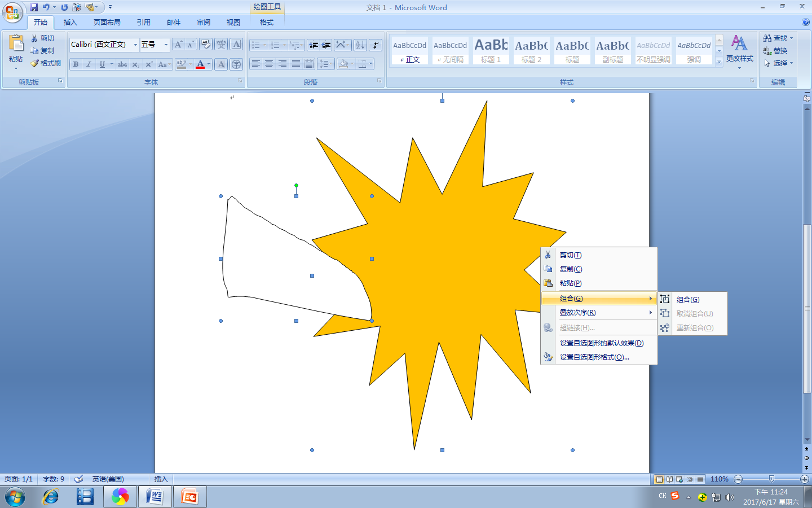Toggle Show/Hide paragraph marks
Viewport: 812px width, 508px height.
[376, 45]
